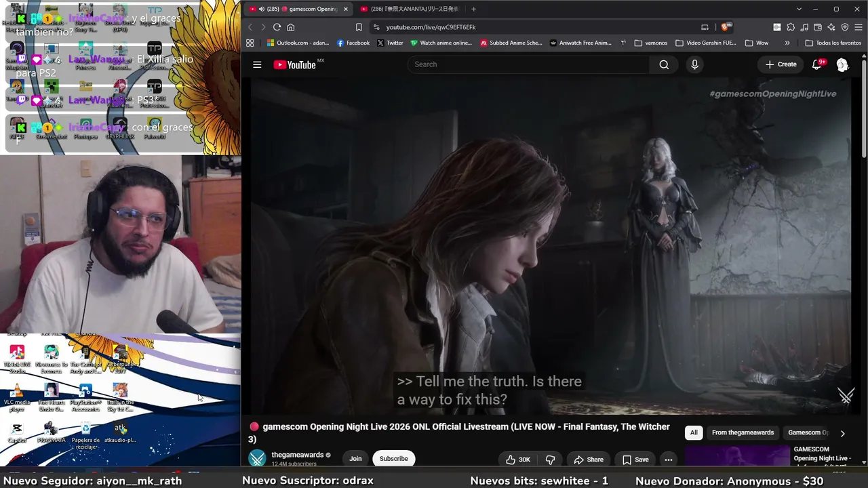Open thegameawards channel name link

[298, 455]
